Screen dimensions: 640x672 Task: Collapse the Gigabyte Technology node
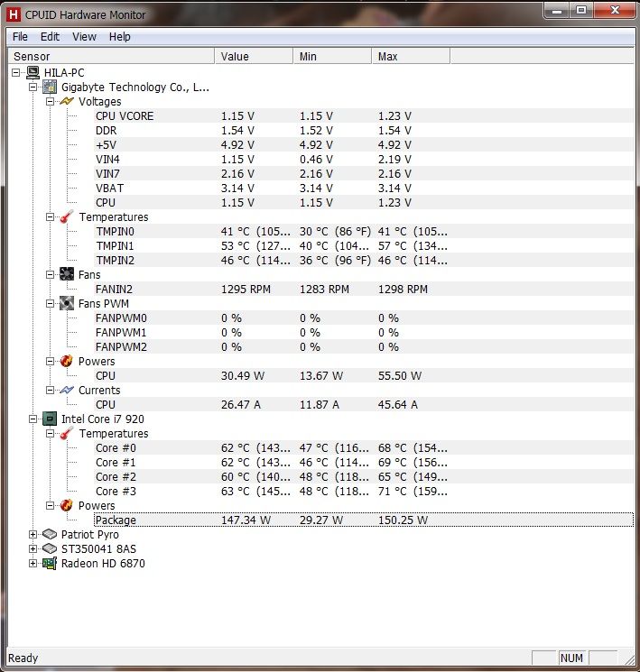point(33,87)
